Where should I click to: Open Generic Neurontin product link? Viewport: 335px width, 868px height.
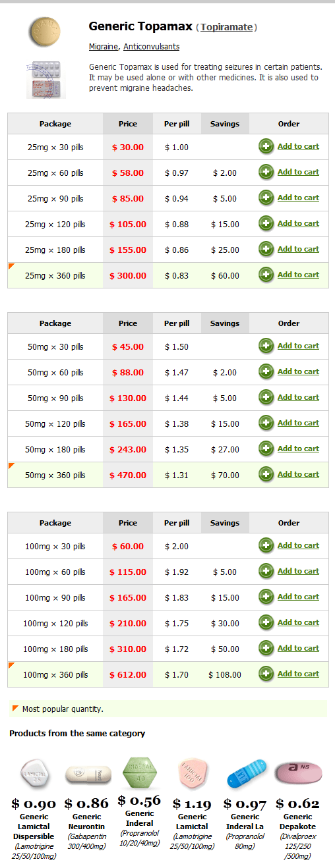pyautogui.click(x=84, y=821)
